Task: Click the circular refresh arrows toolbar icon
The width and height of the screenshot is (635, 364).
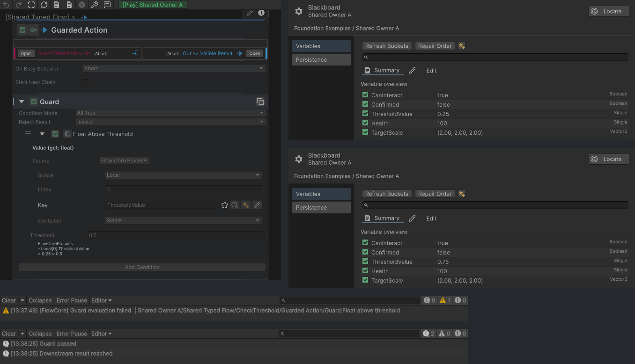Action: (x=44, y=5)
